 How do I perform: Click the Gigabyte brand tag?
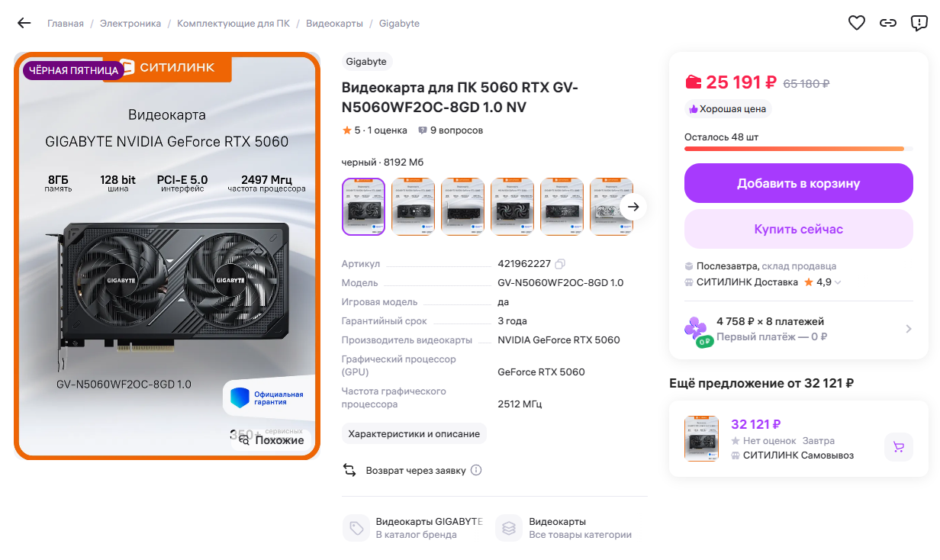[366, 62]
